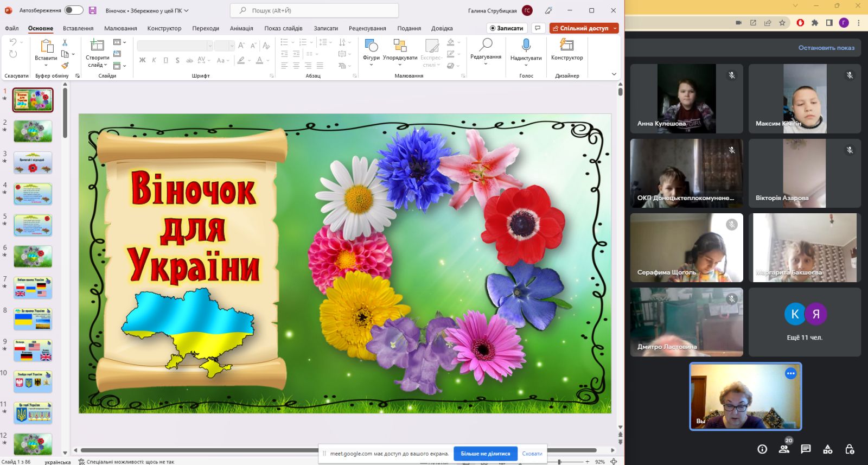Collapse the ribbon with the chevron

coord(614,74)
